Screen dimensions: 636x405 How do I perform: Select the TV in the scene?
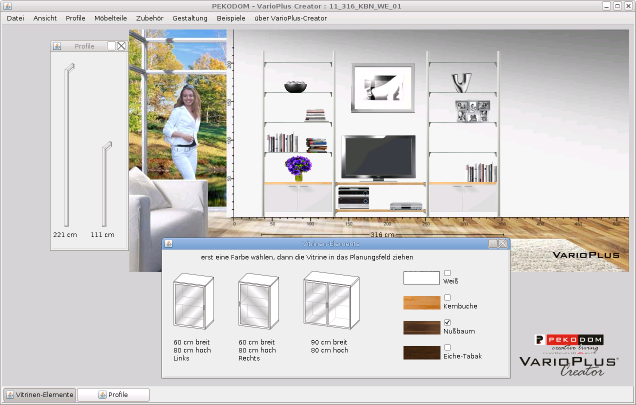378,158
